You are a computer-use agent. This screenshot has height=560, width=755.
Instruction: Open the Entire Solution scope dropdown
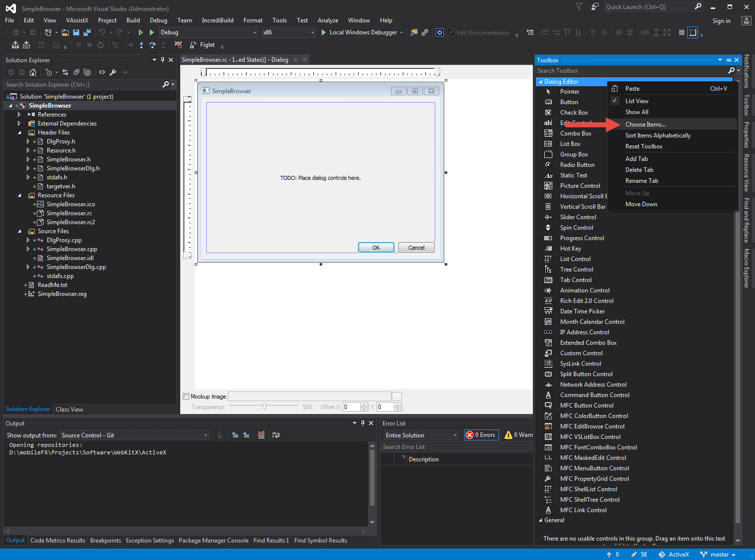tap(420, 435)
